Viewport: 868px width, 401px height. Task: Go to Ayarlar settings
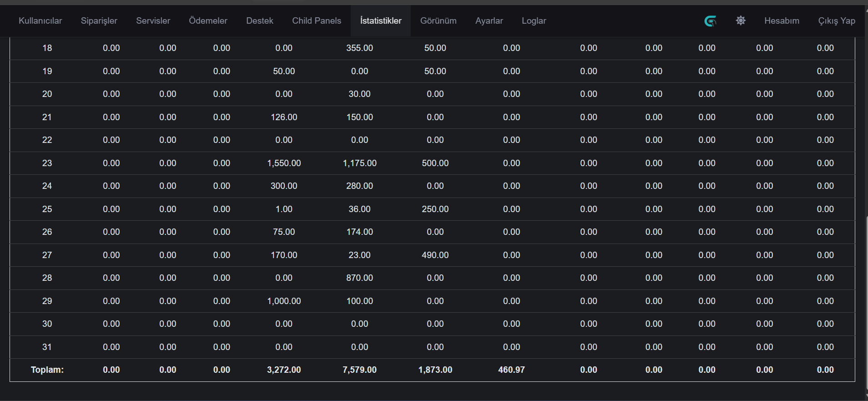click(x=489, y=21)
